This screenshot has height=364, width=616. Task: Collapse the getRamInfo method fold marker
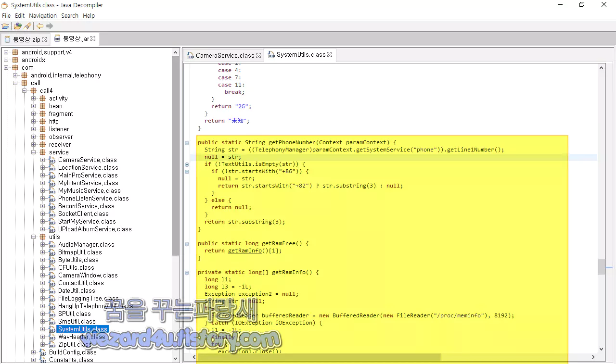[187, 273]
